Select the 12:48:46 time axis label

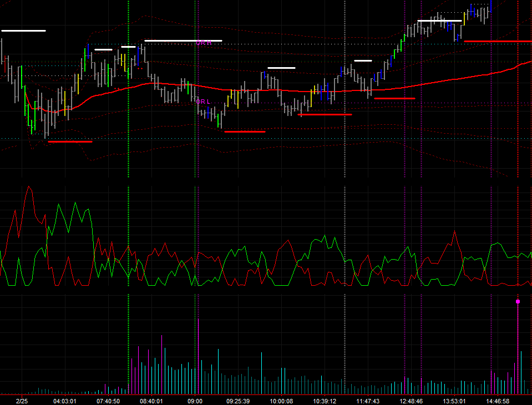[x=411, y=401]
